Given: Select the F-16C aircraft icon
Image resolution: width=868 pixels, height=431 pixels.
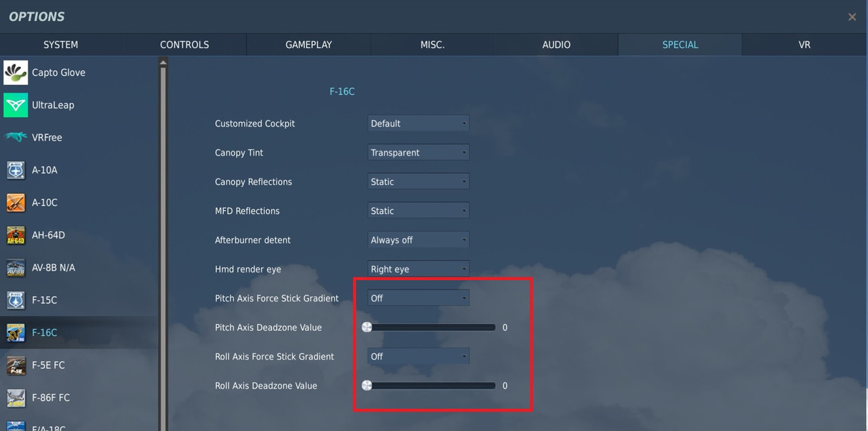Looking at the screenshot, I should (x=16, y=333).
